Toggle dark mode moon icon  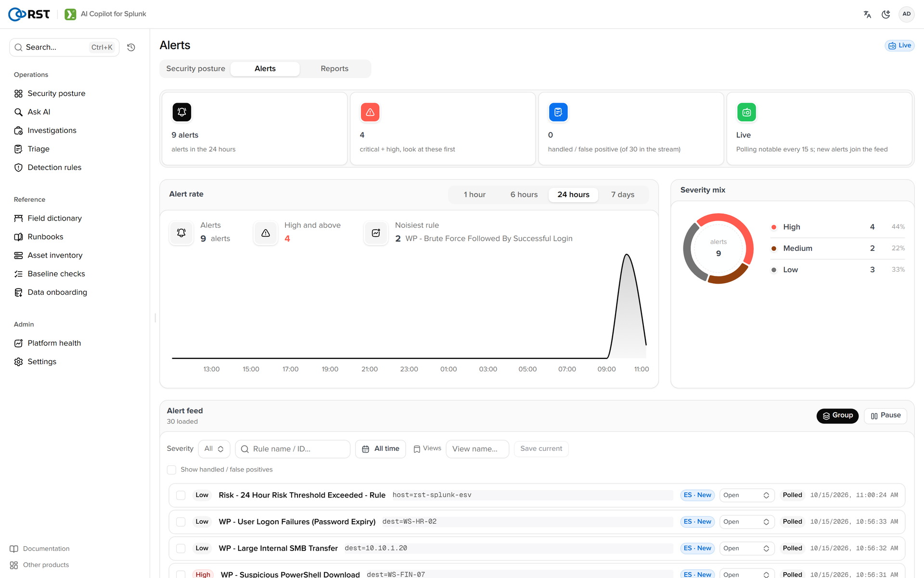(x=886, y=14)
